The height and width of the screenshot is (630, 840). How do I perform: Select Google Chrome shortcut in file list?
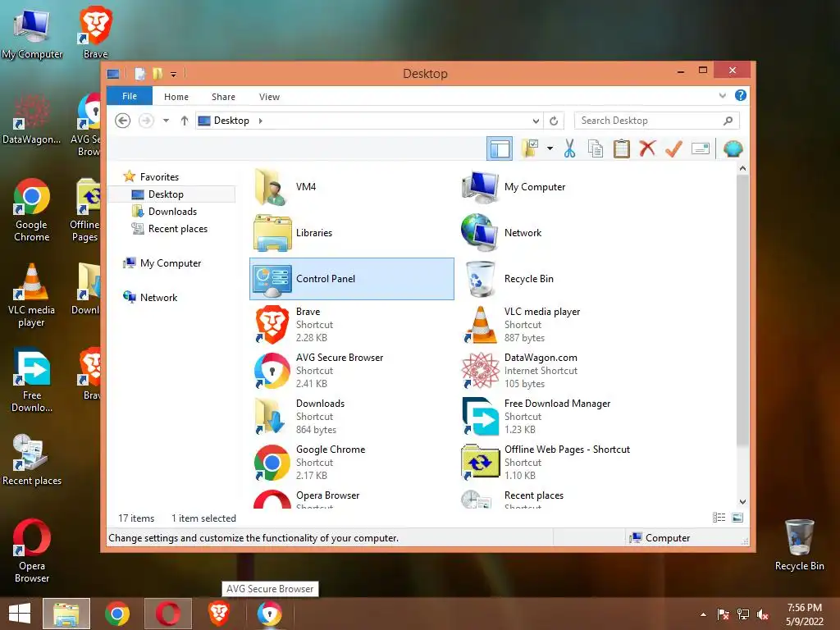point(351,463)
